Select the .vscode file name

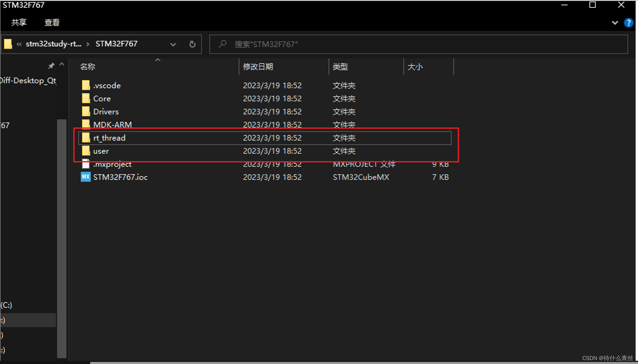point(107,86)
